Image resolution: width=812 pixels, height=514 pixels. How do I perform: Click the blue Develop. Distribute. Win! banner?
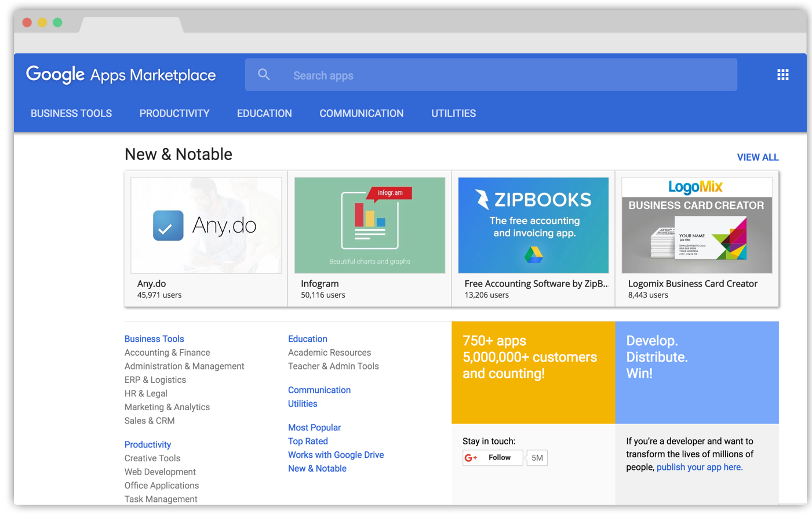(x=697, y=372)
